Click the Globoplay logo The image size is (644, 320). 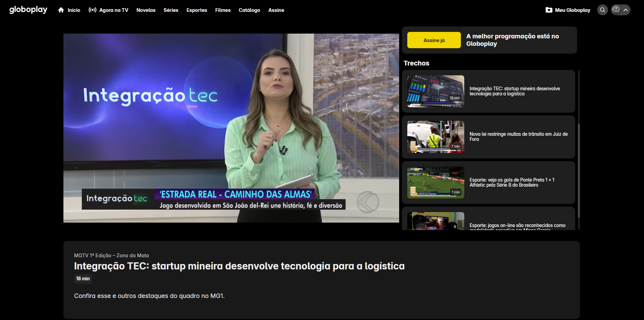click(28, 10)
